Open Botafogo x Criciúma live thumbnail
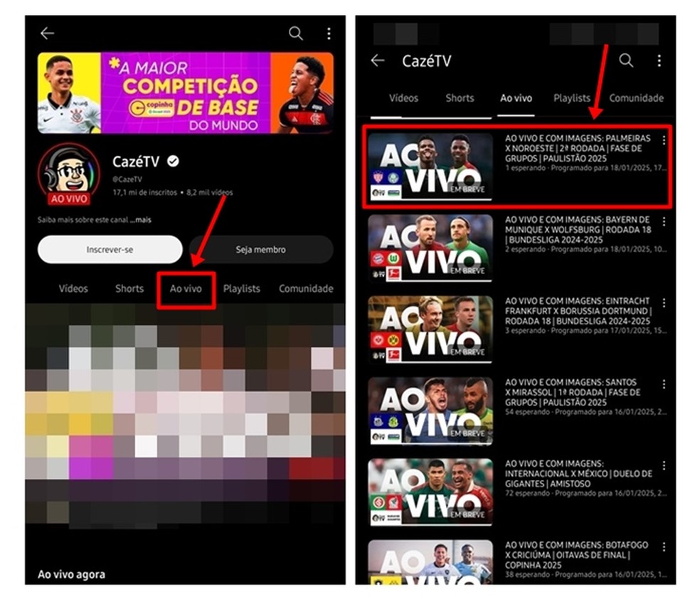Screen dimensions: 700x599 pos(430,563)
